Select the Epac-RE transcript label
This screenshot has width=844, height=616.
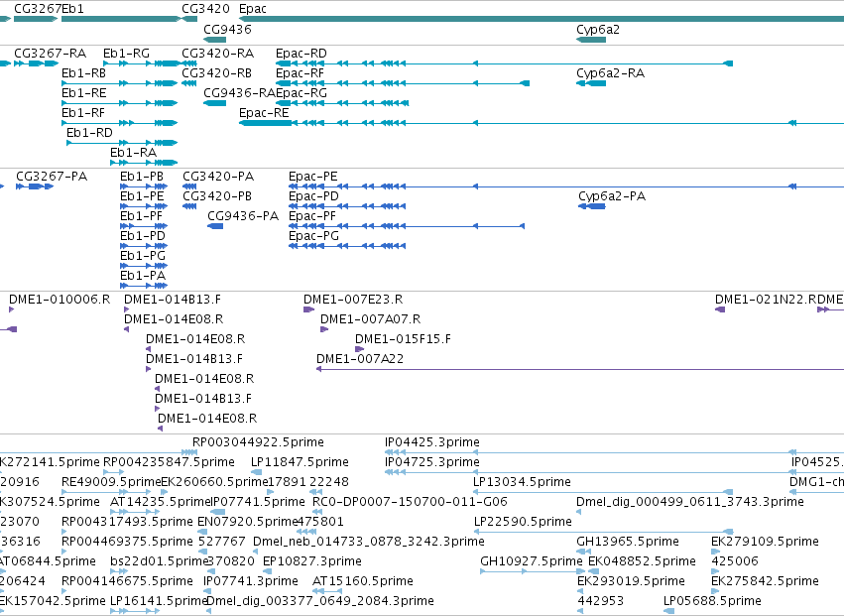[264, 113]
